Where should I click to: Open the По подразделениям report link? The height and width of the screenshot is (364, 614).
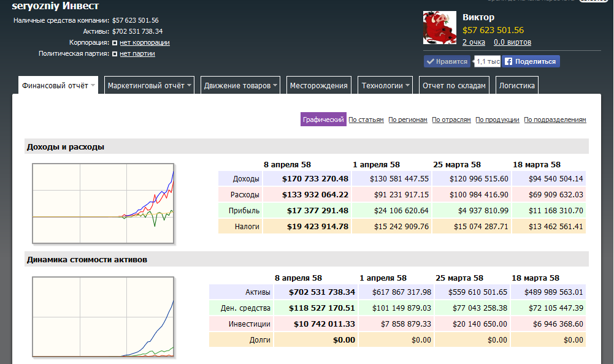point(555,120)
